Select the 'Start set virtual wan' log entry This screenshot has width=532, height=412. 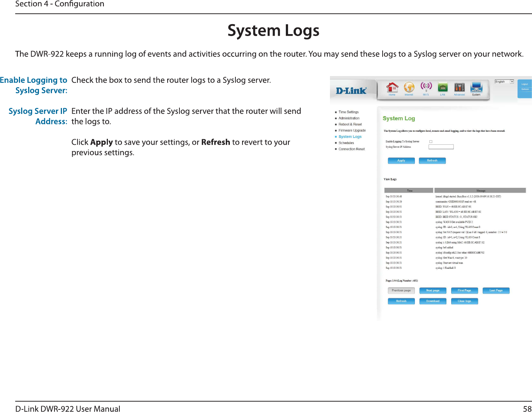(449, 263)
